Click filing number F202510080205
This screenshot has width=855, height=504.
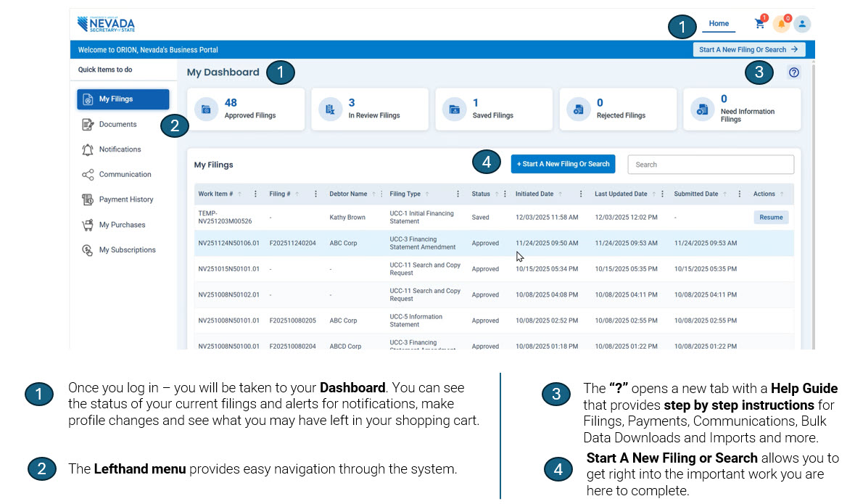[292, 321]
